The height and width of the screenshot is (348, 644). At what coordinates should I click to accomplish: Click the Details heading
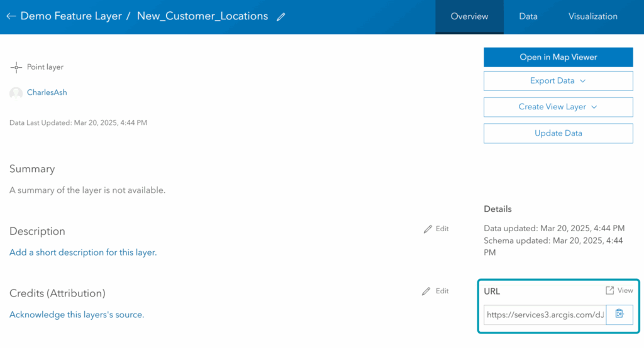[x=497, y=209]
